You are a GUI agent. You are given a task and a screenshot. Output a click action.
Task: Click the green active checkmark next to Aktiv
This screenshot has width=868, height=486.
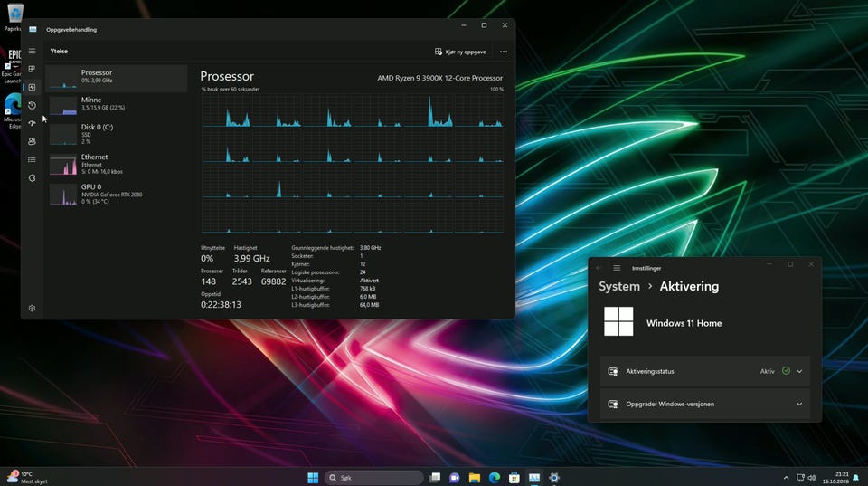click(786, 371)
